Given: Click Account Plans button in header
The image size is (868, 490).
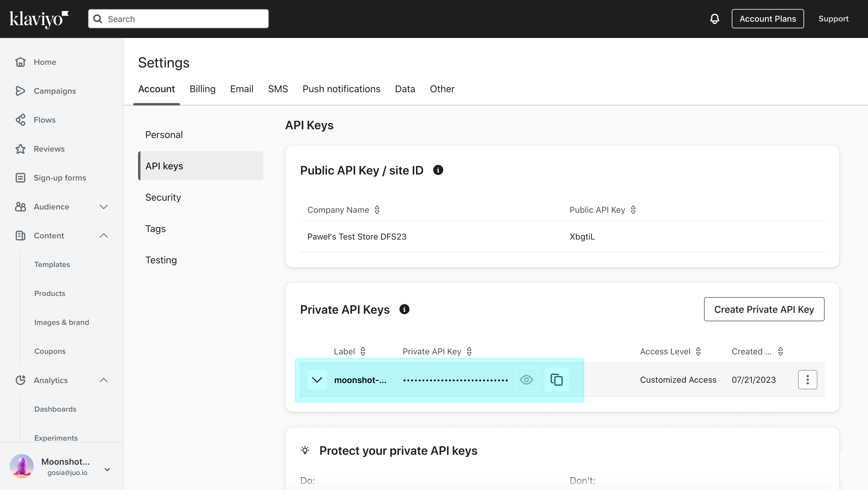Looking at the screenshot, I should (x=768, y=18).
